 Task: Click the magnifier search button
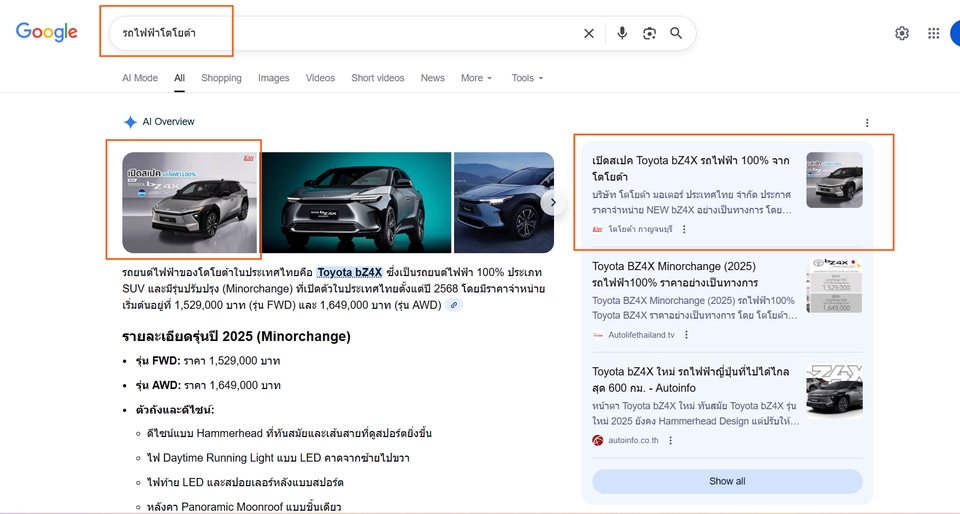tap(676, 33)
